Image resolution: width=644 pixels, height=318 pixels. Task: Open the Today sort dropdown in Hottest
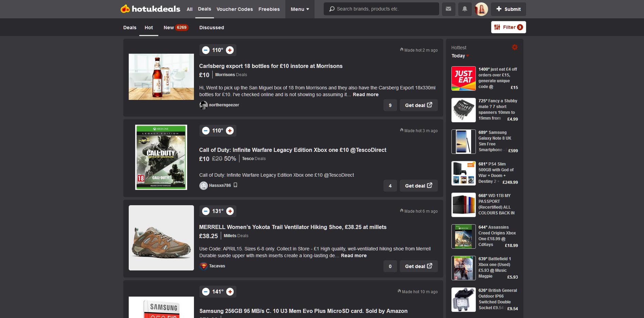pos(460,56)
